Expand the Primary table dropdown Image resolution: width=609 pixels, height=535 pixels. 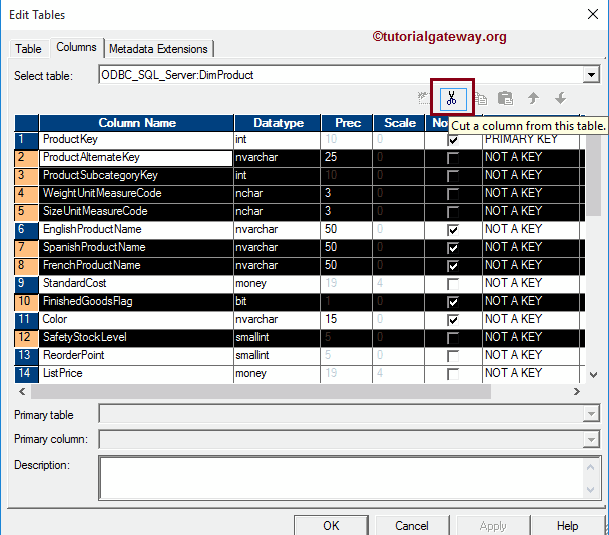tap(591, 415)
